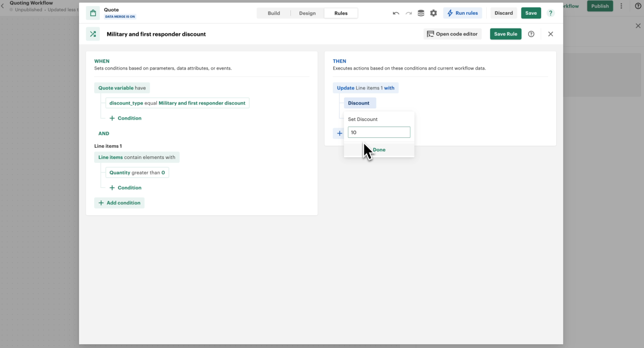
Task: Open the Discount action chip
Action: point(359,103)
